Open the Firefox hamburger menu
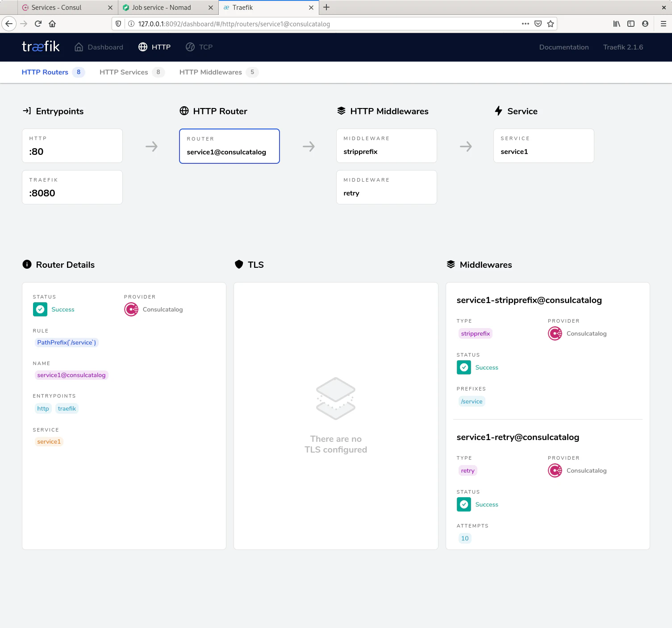 (663, 24)
